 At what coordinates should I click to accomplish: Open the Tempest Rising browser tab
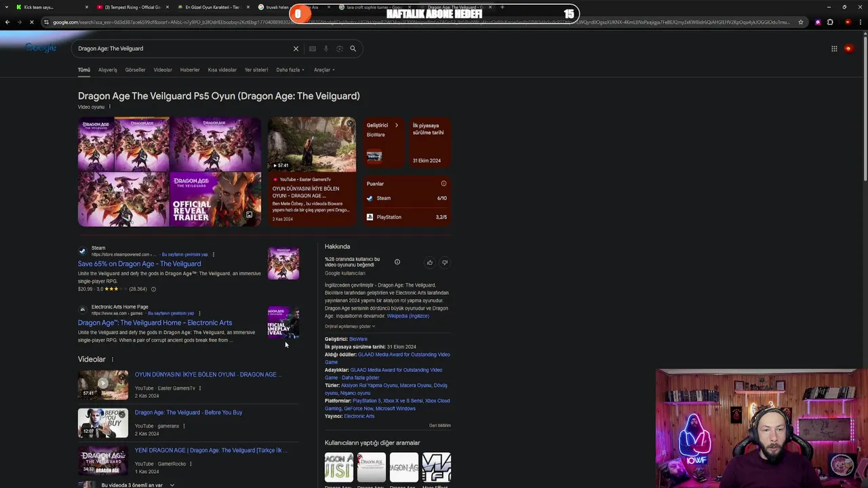(132, 7)
